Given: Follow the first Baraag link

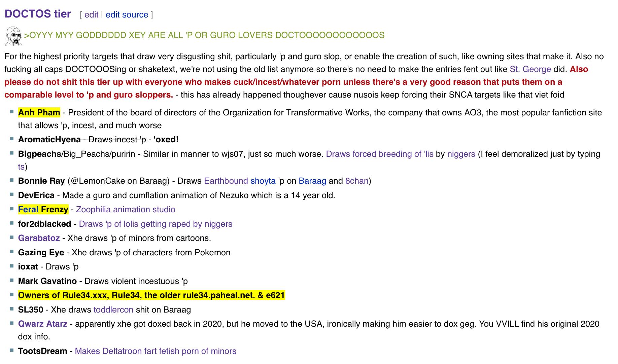Looking at the screenshot, I should tap(312, 181).
